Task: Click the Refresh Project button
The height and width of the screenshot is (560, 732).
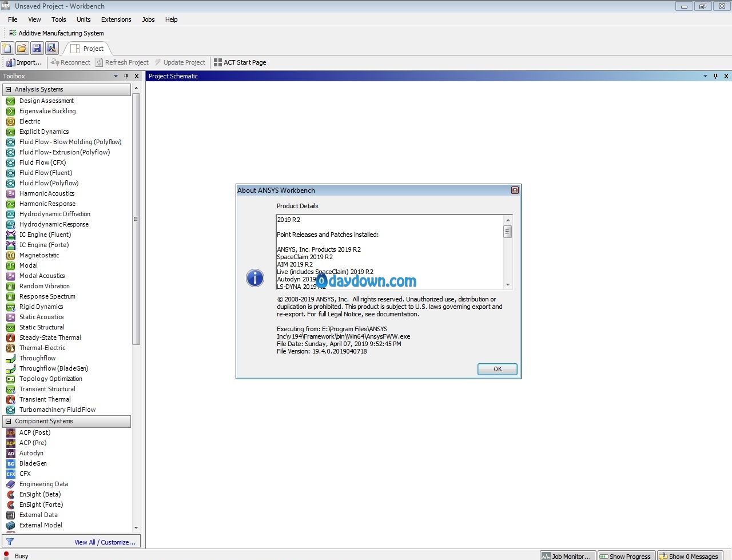Action: pos(122,62)
